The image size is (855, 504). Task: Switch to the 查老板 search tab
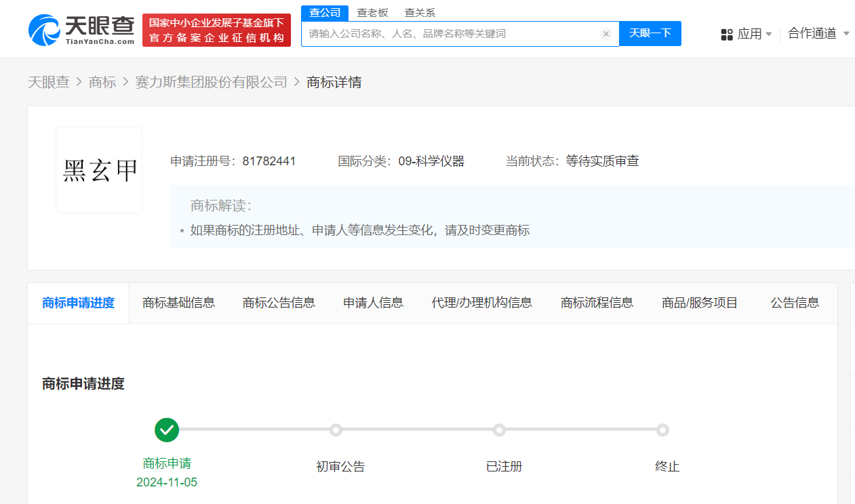pos(372,13)
